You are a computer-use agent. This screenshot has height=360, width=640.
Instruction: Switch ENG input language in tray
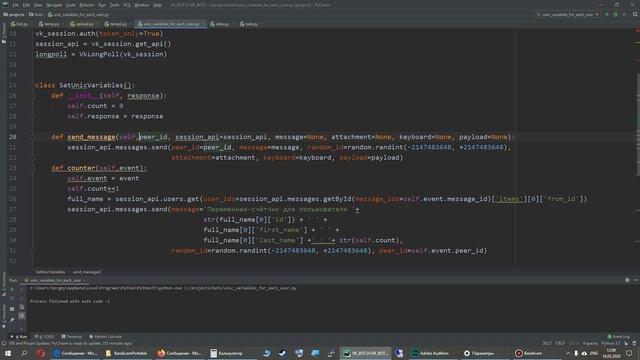pos(594,353)
